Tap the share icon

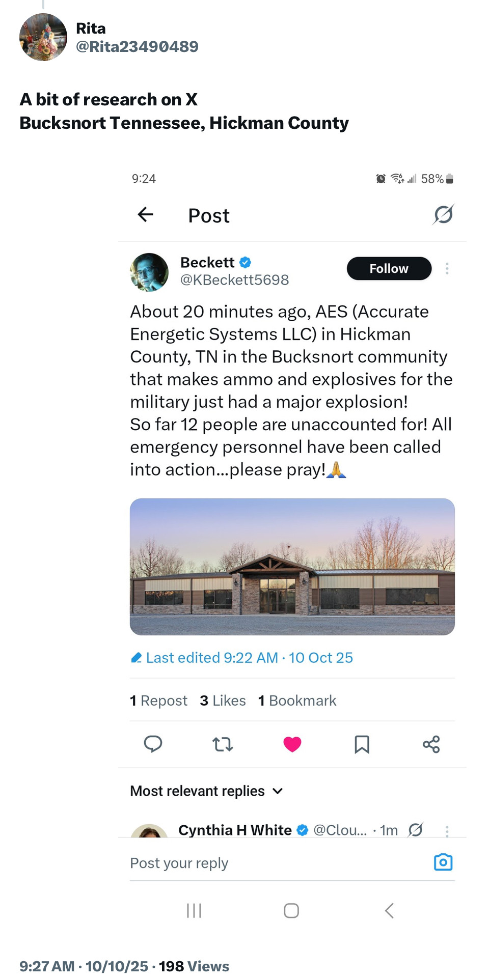431,744
